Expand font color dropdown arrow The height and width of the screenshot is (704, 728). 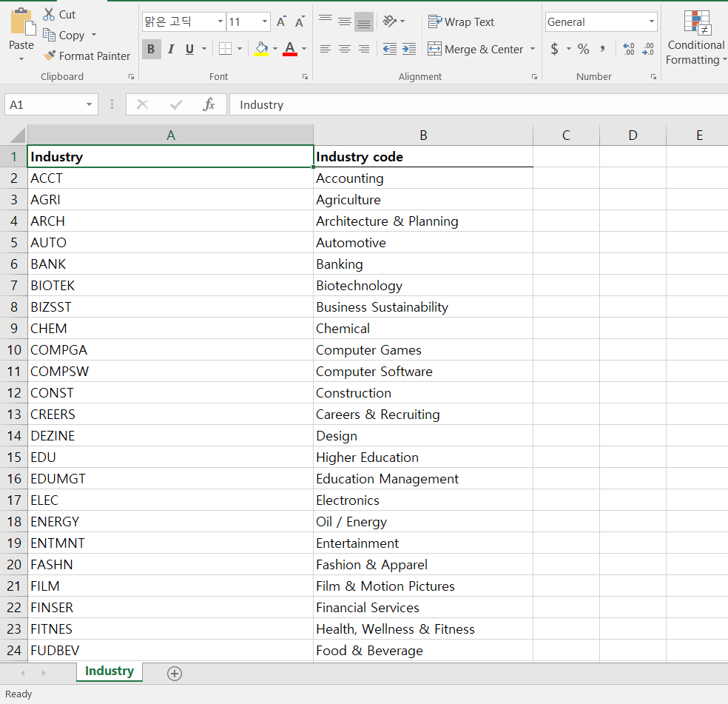coord(304,48)
